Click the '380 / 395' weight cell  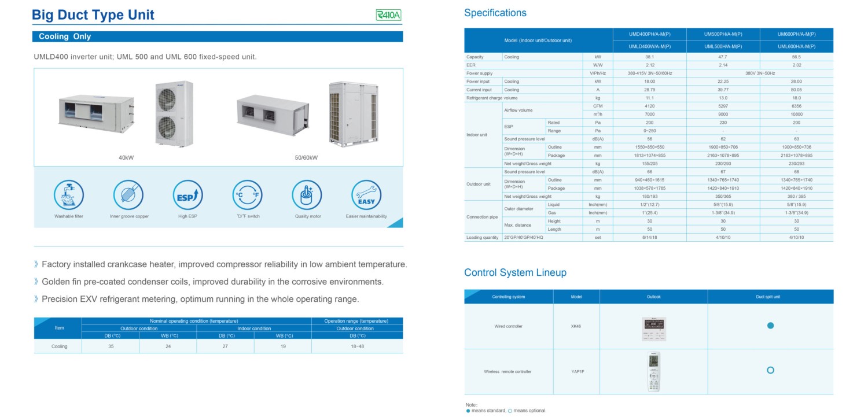click(796, 196)
